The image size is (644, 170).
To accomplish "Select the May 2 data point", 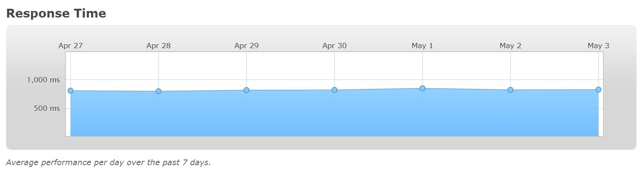I will pos(510,90).
